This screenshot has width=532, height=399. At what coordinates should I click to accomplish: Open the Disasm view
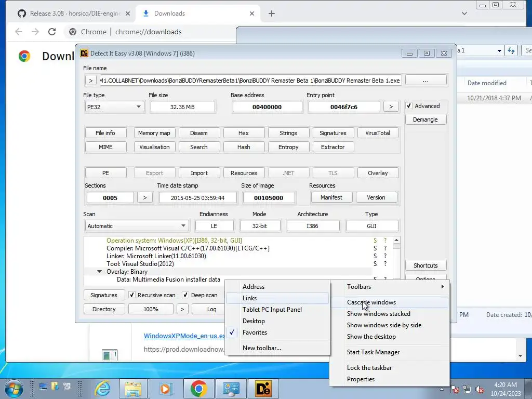tap(199, 133)
